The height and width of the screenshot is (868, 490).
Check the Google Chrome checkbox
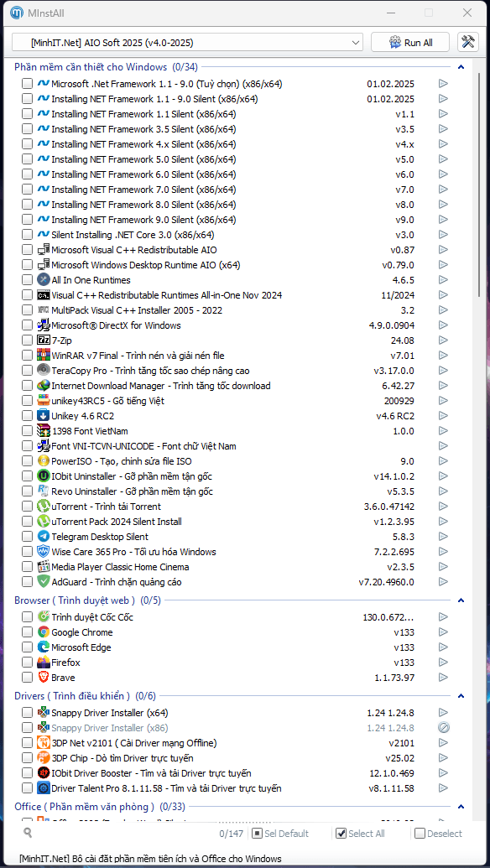point(27,632)
